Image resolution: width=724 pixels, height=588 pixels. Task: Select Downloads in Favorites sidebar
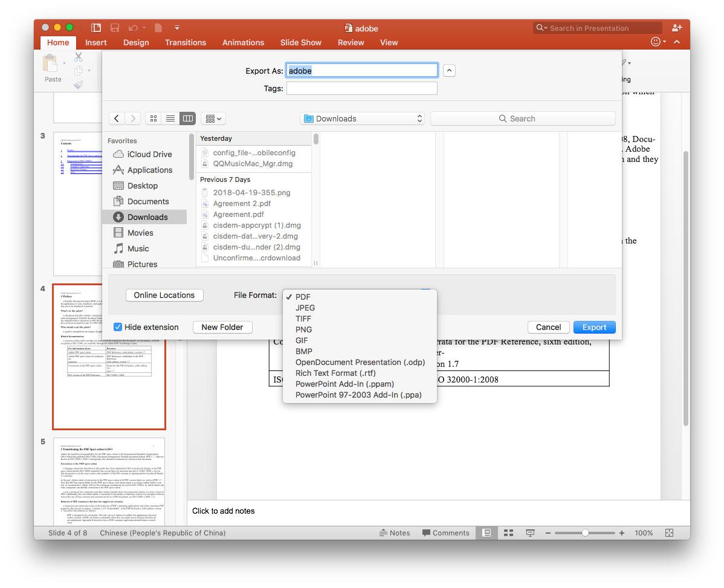[x=144, y=217]
